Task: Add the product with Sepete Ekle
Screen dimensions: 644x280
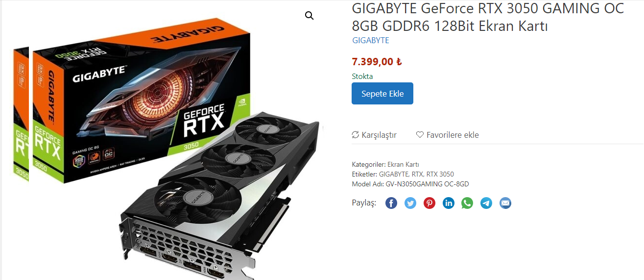Action: pyautogui.click(x=382, y=94)
